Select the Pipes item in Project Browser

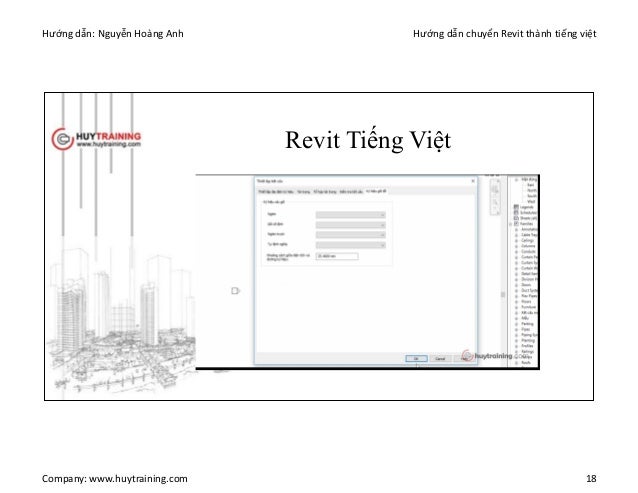[x=526, y=329]
